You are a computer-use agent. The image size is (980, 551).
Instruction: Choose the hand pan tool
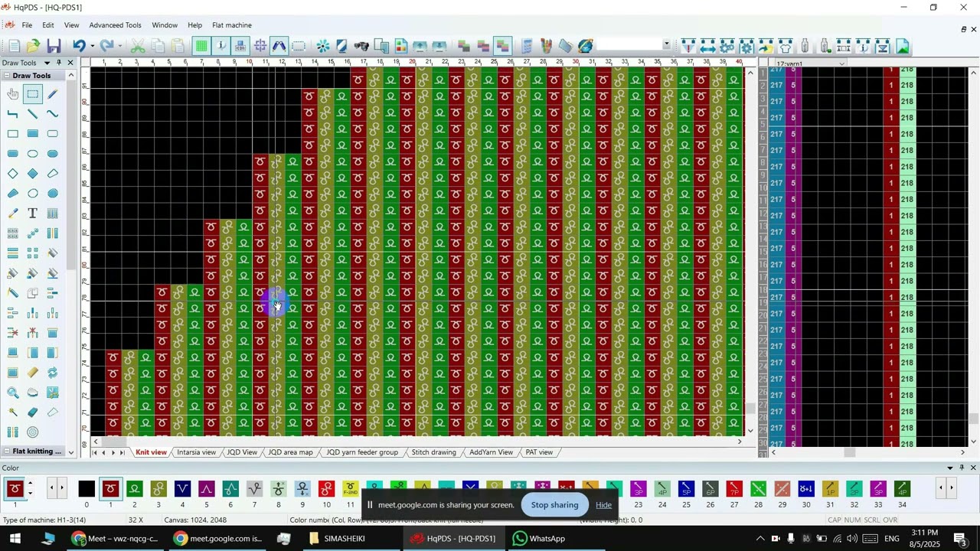tap(13, 94)
